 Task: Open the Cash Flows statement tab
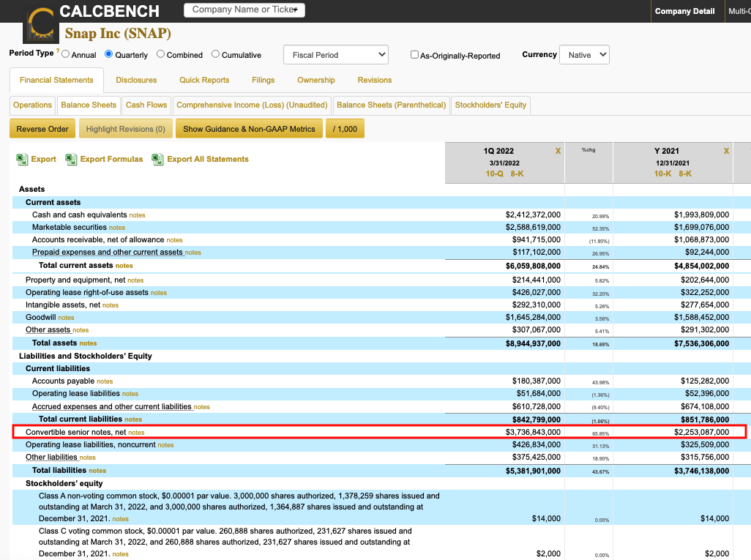(146, 105)
